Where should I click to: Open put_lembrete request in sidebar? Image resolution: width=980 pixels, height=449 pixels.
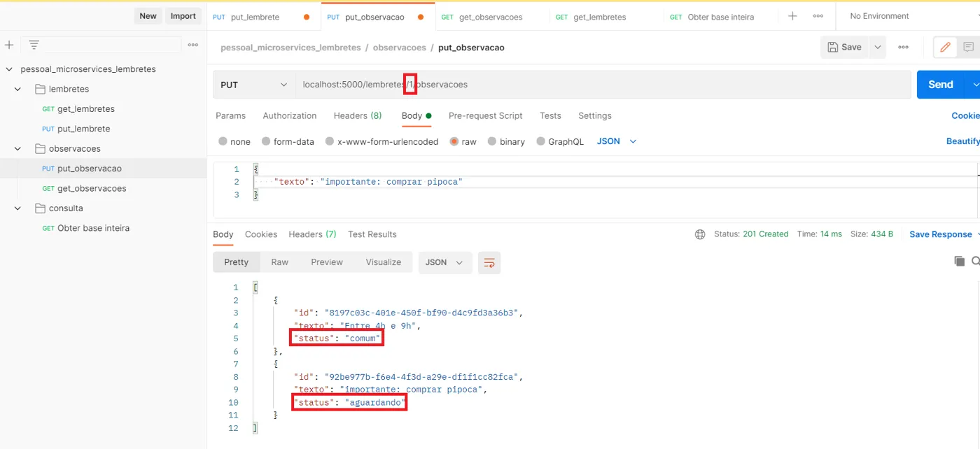[76, 129]
